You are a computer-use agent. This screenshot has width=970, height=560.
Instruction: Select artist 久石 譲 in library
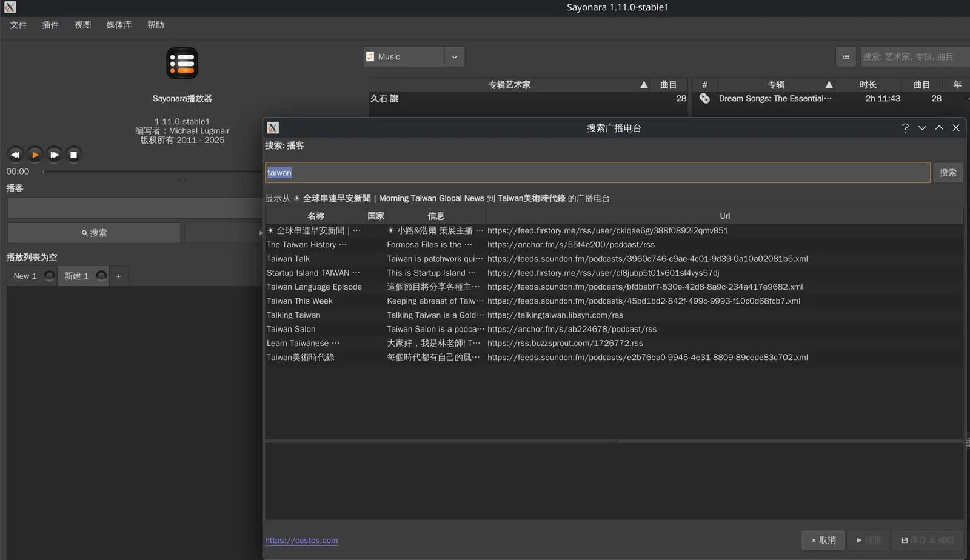(x=528, y=98)
